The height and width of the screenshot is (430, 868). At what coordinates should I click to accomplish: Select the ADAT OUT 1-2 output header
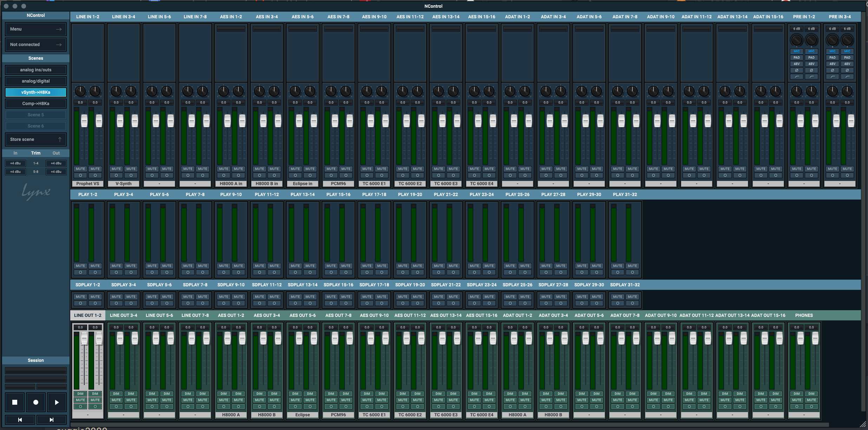[x=518, y=315]
